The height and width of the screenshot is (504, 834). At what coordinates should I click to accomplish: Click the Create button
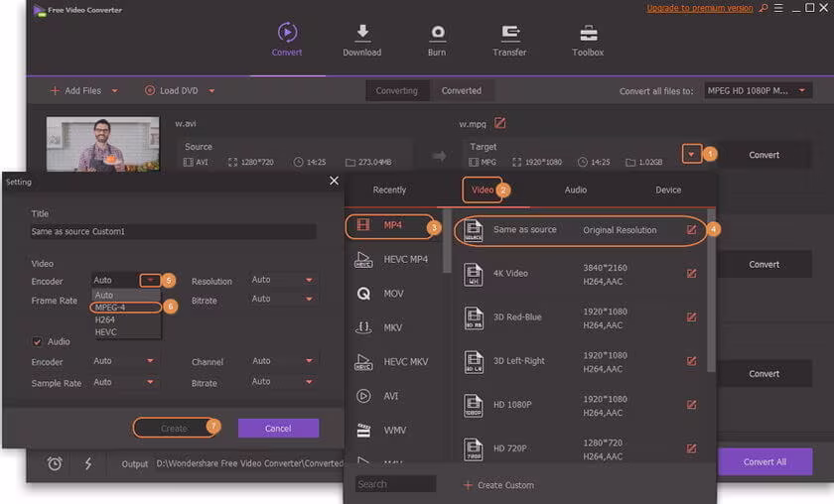[174, 428]
